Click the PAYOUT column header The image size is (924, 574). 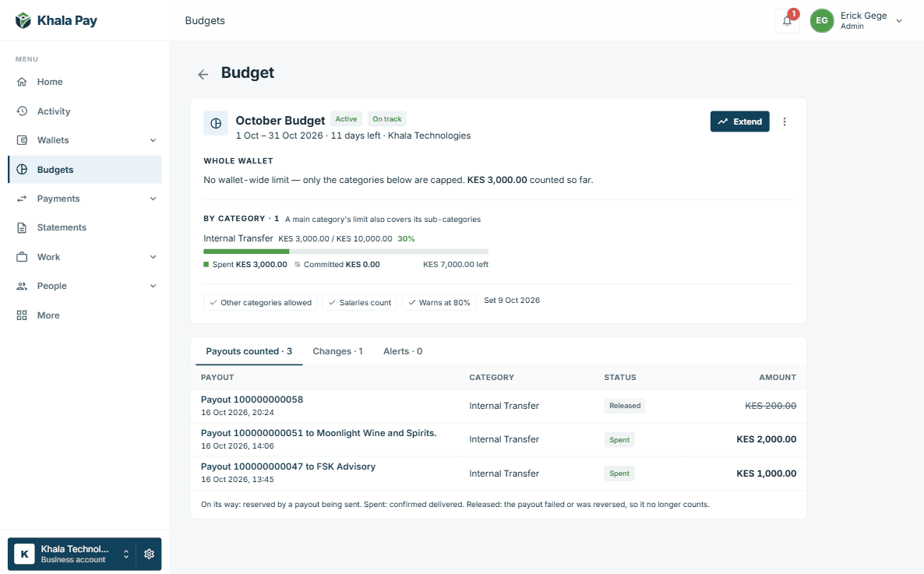click(x=217, y=377)
